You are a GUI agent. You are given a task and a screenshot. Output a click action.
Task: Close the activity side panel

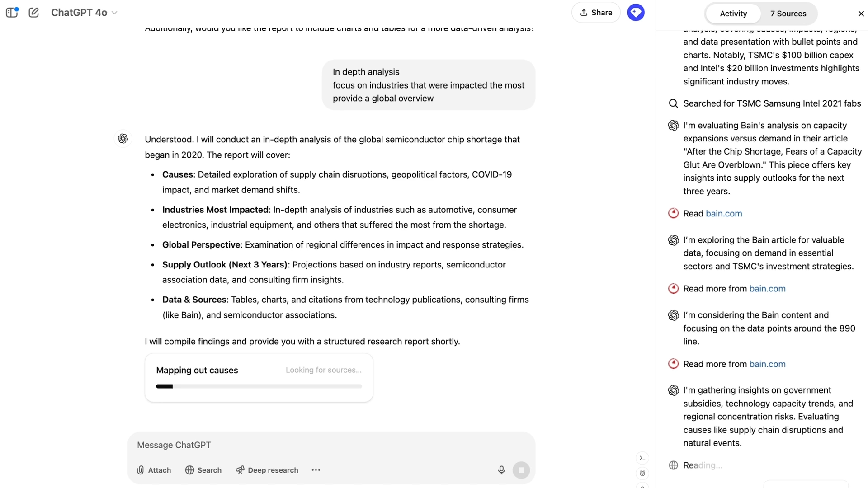pos(861,14)
